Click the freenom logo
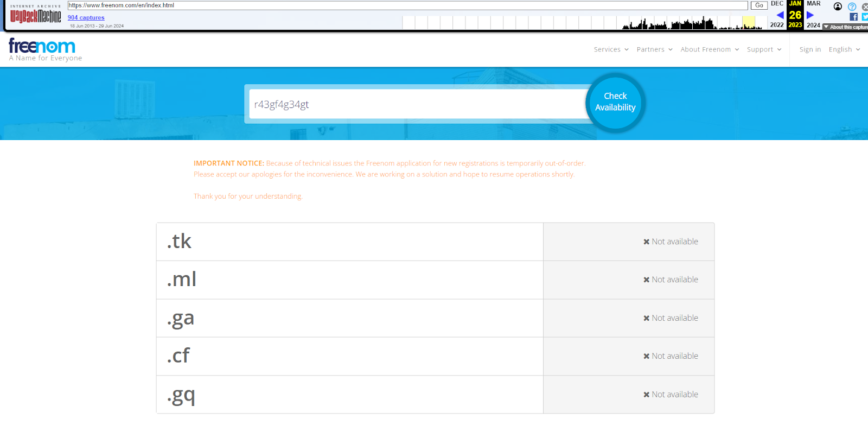The height and width of the screenshot is (438, 868). coord(42,46)
